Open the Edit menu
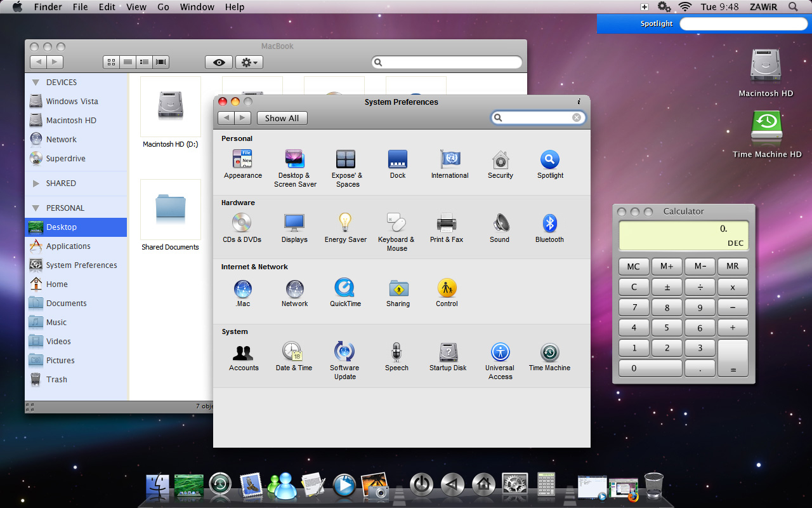 pos(107,7)
